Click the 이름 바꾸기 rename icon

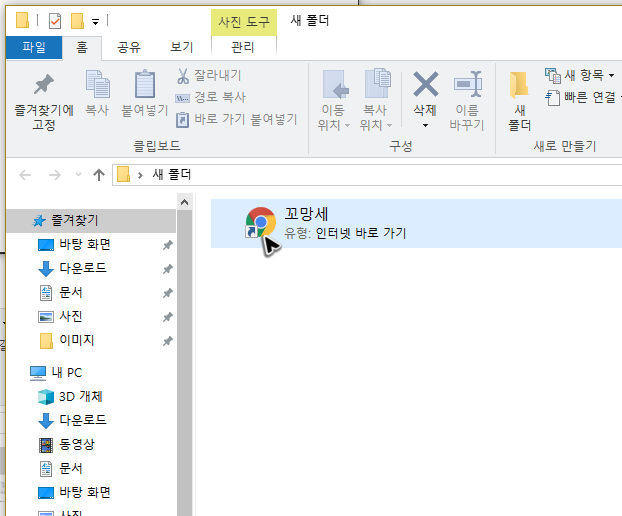coord(468,84)
